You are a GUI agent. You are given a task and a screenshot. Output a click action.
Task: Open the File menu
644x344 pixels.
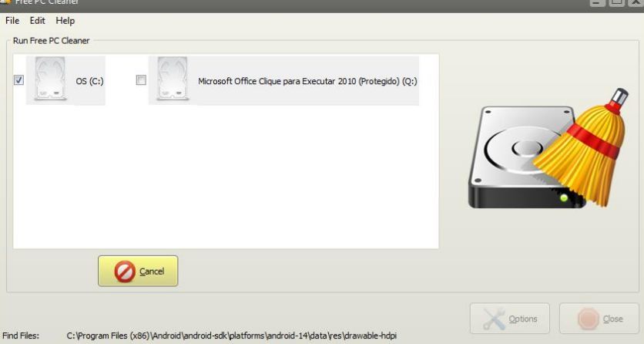pyautogui.click(x=12, y=21)
